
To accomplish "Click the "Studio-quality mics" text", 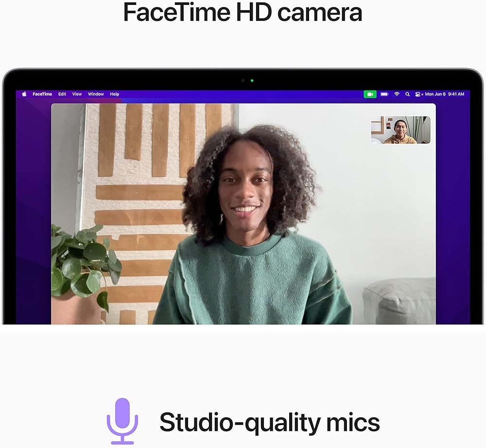I will 269,422.
